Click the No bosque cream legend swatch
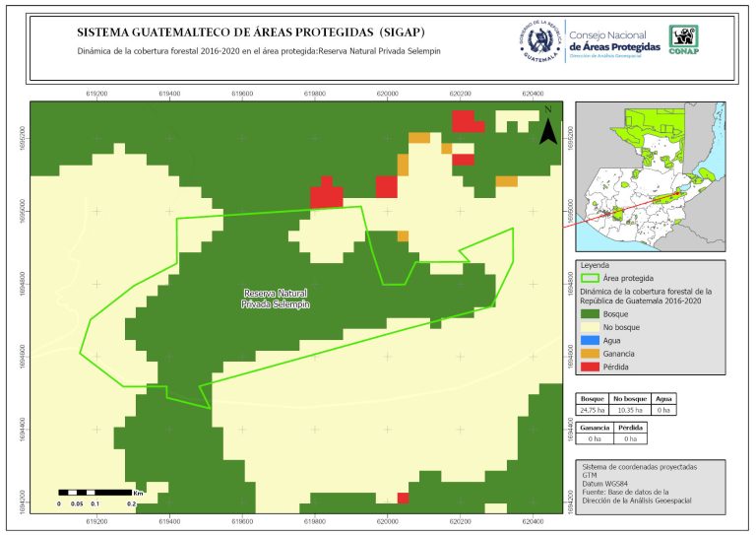The height and width of the screenshot is (535, 756). tap(591, 326)
